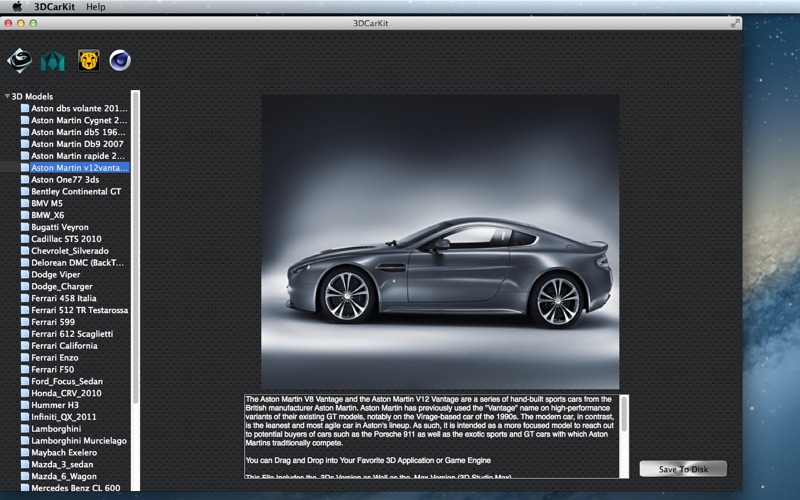This screenshot has width=800, height=500.
Task: Select the plain Lamborghini entry
Action: (x=56, y=429)
